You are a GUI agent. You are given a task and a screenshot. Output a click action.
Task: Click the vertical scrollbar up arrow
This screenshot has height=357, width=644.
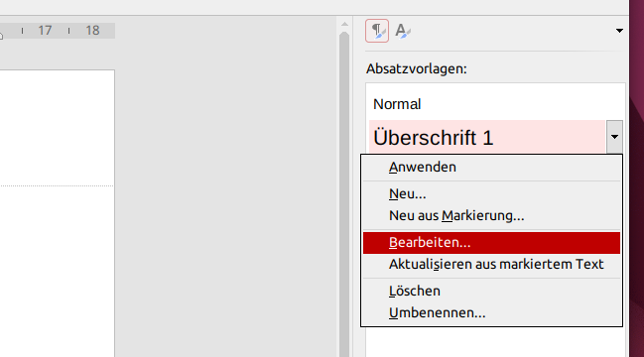(x=344, y=24)
